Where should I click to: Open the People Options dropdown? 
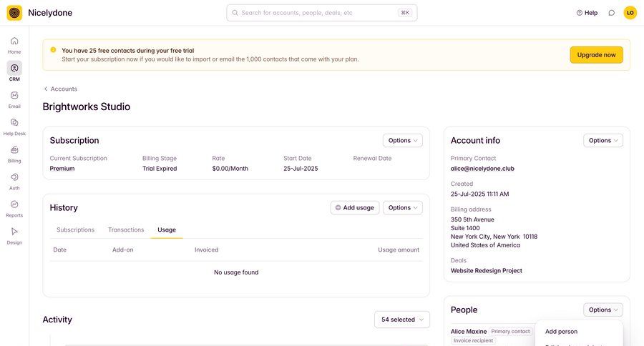pos(603,310)
